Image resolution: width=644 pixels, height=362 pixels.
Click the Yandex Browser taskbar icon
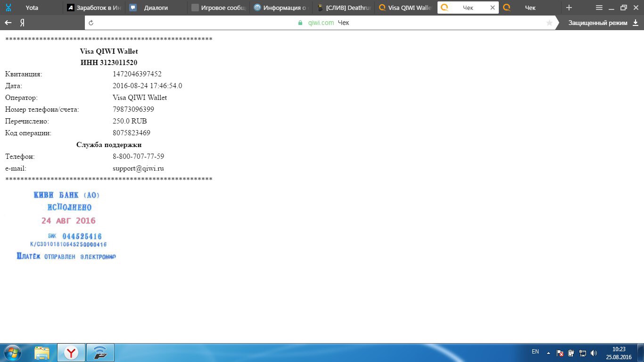click(x=71, y=353)
